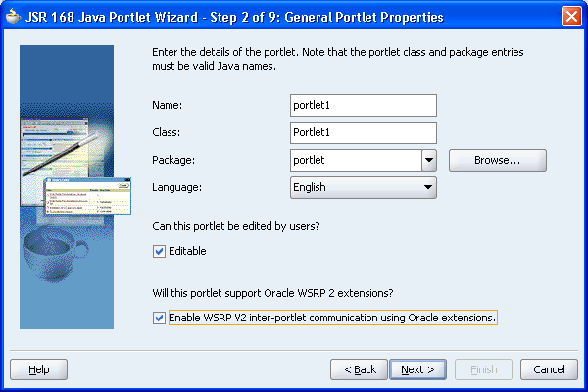Click the Class field containing Portlet1
The image size is (588, 392).
[x=363, y=132]
